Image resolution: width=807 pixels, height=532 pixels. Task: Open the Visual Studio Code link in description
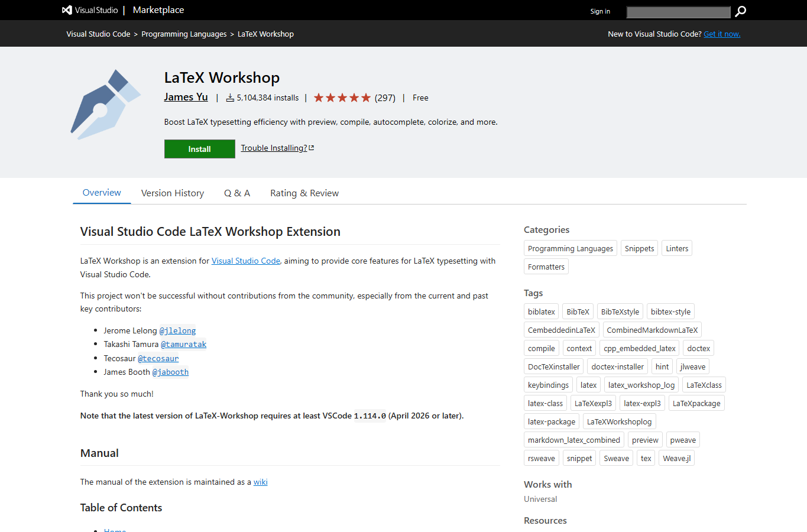click(246, 261)
